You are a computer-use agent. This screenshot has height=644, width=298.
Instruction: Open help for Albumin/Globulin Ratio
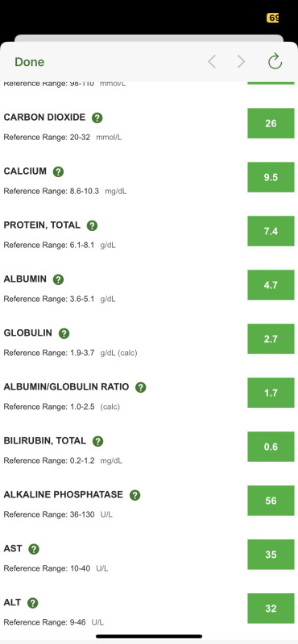[141, 387]
